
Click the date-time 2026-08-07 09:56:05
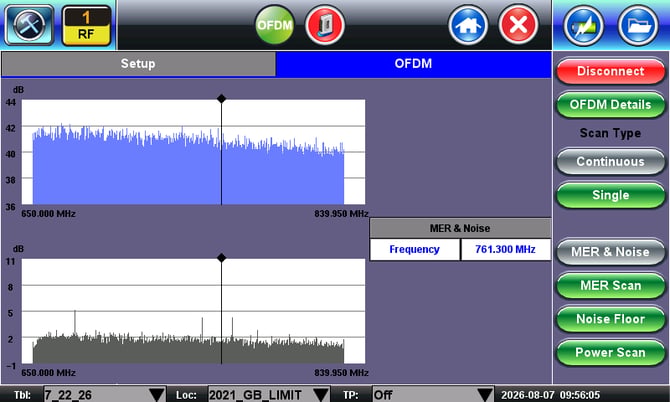(x=550, y=395)
